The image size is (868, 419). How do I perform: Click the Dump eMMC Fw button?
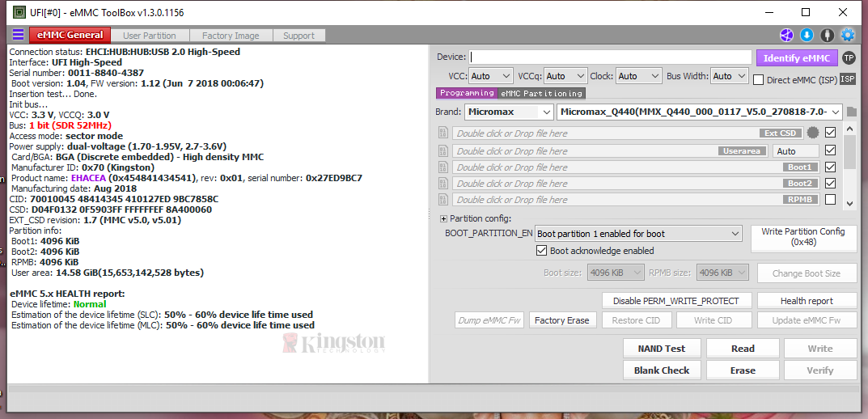pos(489,320)
